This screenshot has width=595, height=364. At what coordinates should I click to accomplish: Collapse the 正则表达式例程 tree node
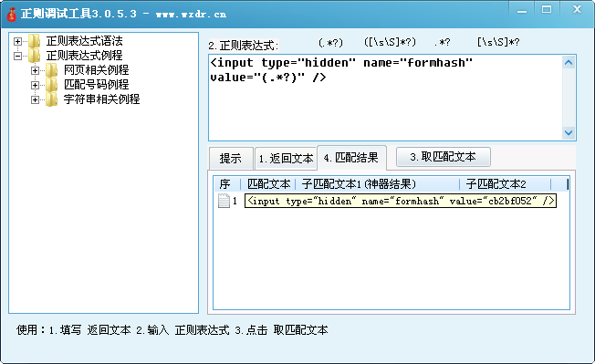17,56
